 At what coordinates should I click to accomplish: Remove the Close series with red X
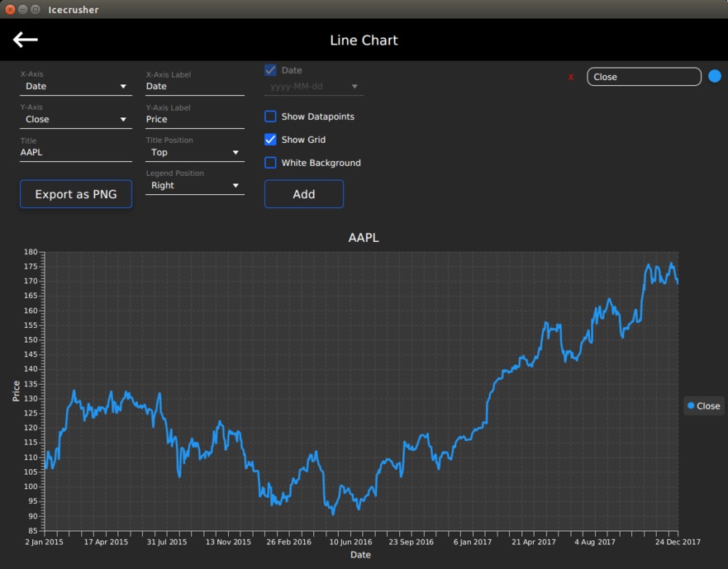coord(571,77)
